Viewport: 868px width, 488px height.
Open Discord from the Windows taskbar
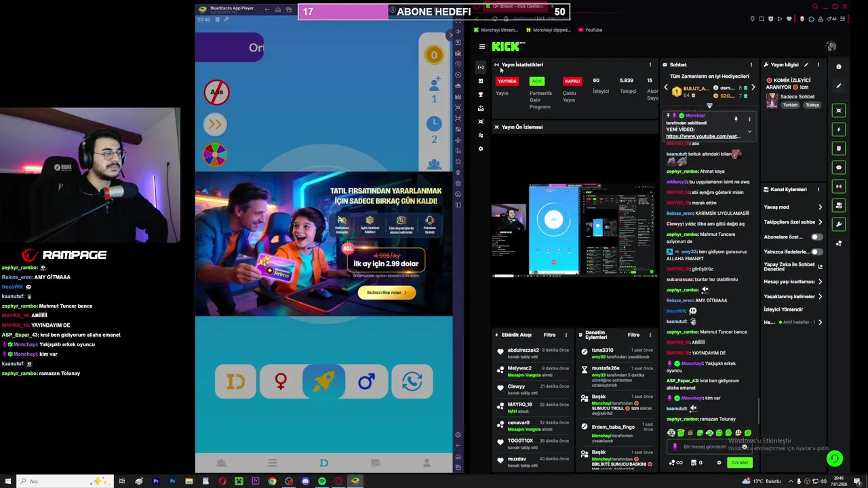tap(305, 481)
